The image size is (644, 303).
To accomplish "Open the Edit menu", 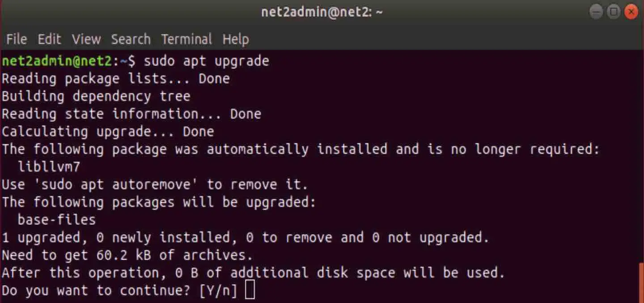I will [49, 39].
